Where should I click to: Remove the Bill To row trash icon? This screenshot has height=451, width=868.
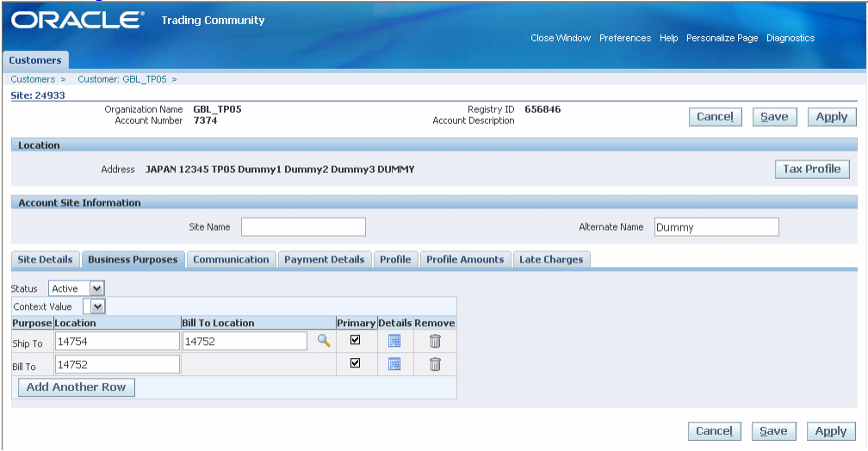coord(435,364)
